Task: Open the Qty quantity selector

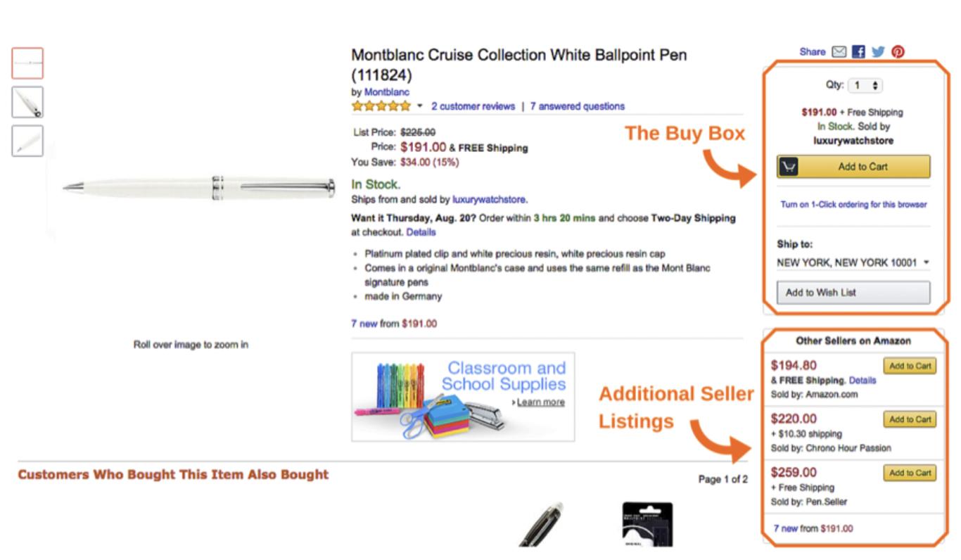Action: click(865, 85)
